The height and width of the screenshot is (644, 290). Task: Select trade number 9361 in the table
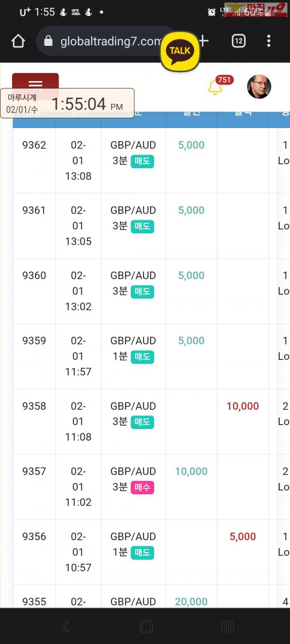click(34, 210)
